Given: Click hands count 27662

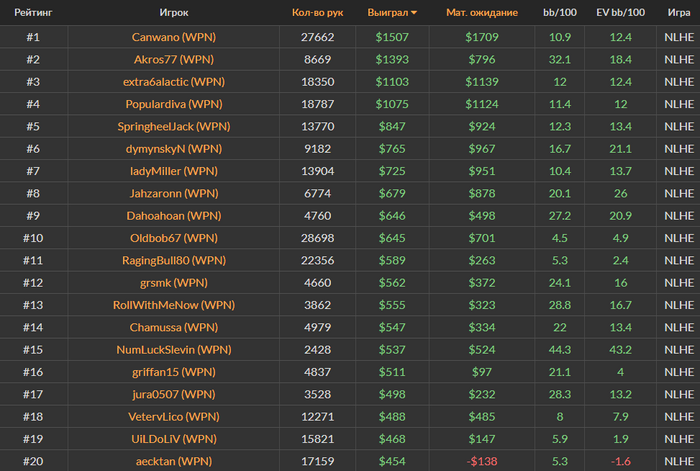Looking at the screenshot, I should pos(317,37).
